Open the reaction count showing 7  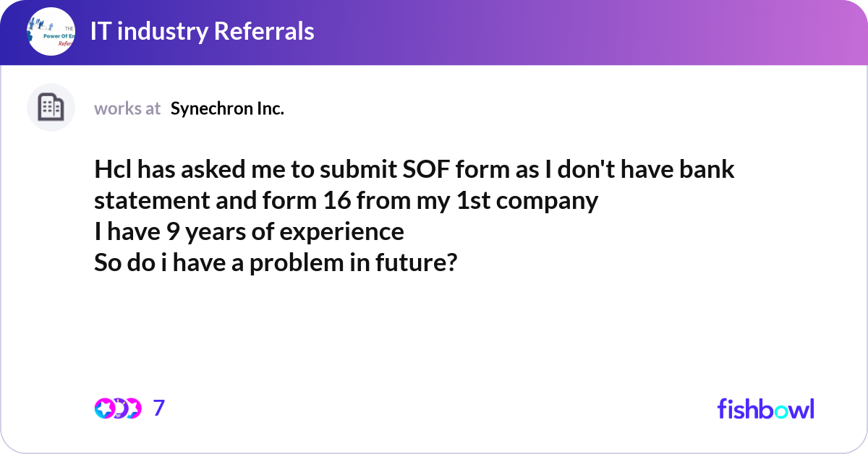point(159,408)
